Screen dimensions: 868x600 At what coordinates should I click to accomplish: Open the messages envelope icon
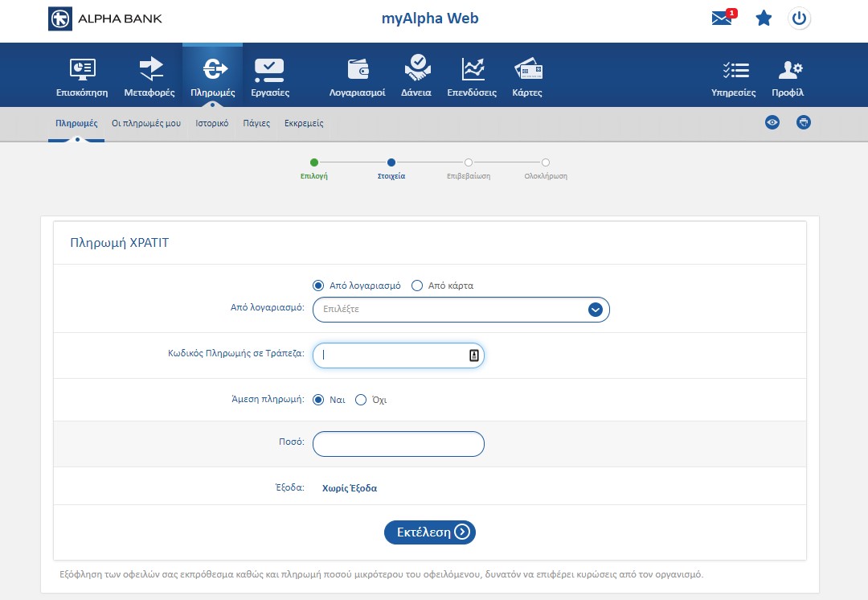(723, 18)
